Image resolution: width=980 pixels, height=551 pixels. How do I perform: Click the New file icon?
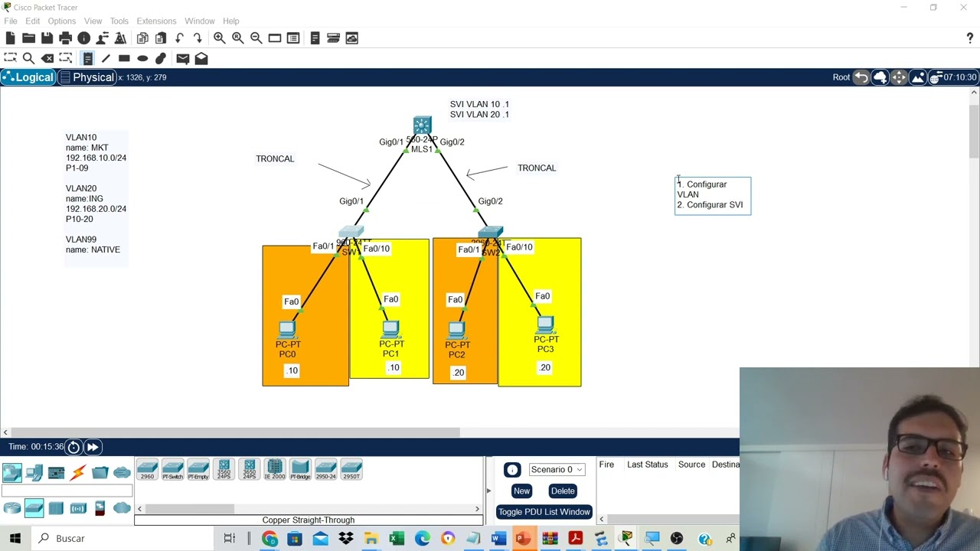tap(10, 38)
